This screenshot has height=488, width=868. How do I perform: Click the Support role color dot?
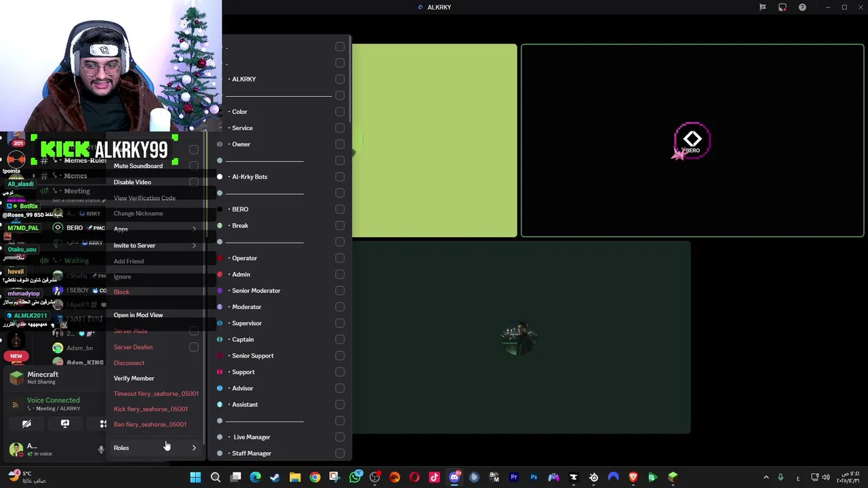(220, 372)
